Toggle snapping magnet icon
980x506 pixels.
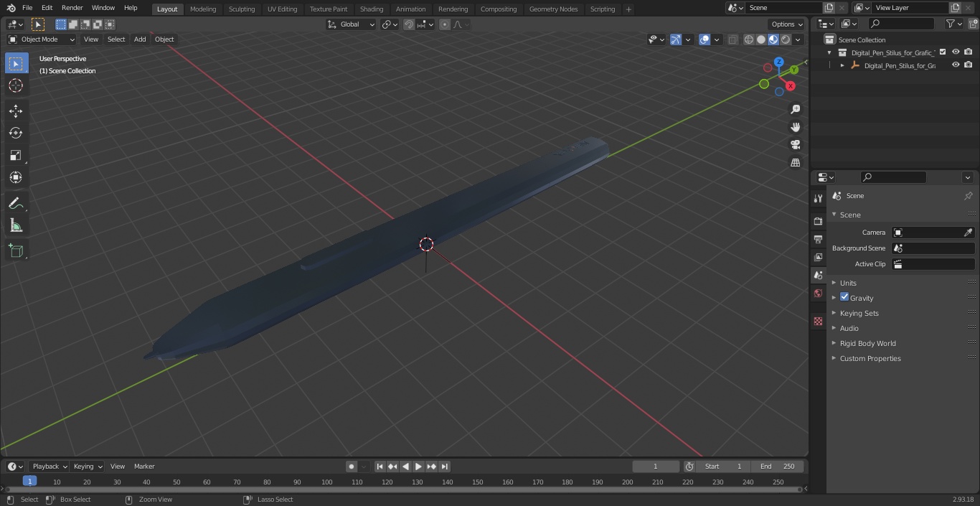pyautogui.click(x=409, y=24)
